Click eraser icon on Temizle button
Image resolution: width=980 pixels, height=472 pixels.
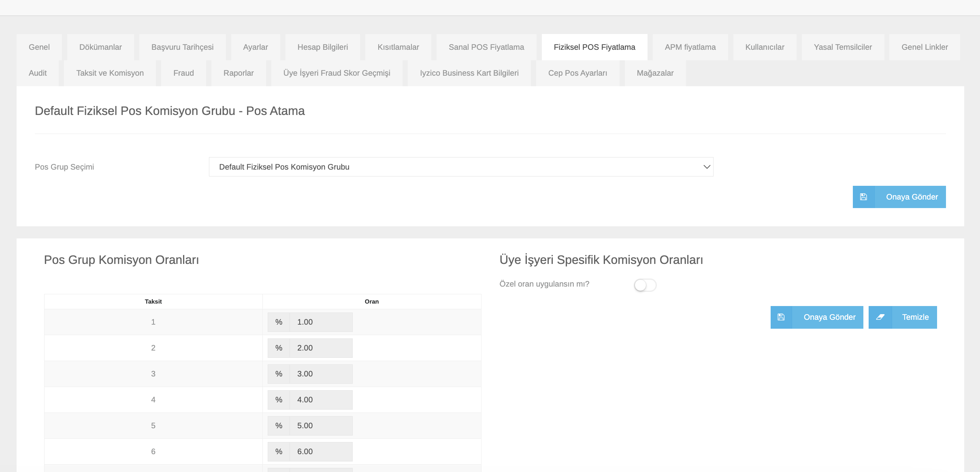880,317
